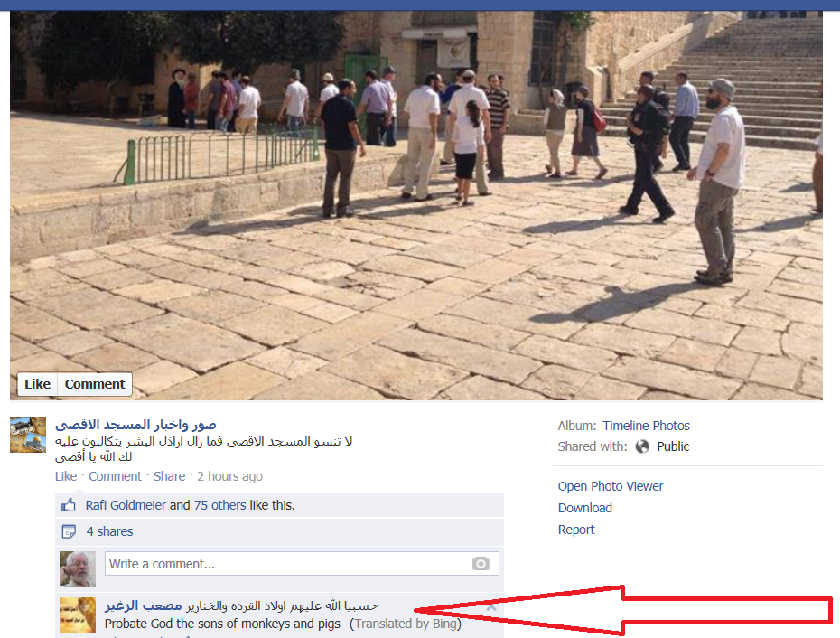Open the 4 shares link
840x638 pixels.
(x=110, y=531)
